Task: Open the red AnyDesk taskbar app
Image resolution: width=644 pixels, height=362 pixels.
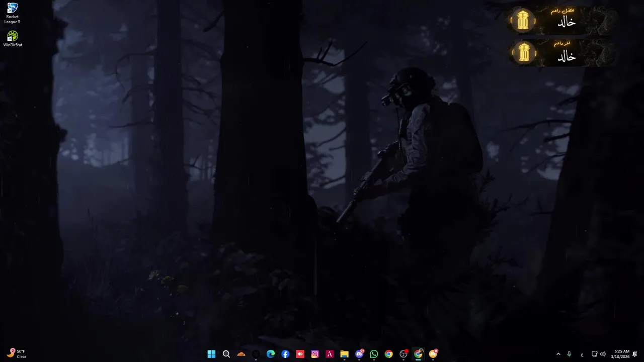Action: (300, 354)
